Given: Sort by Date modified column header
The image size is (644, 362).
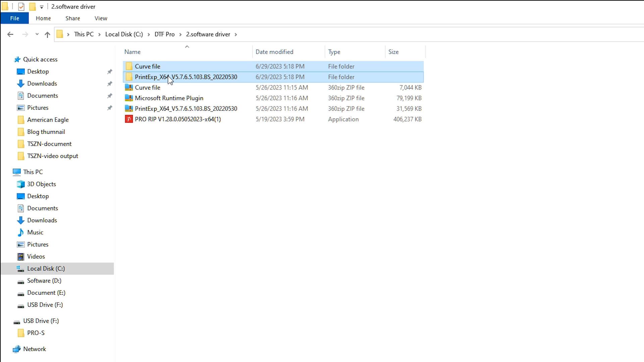Looking at the screenshot, I should tap(274, 52).
